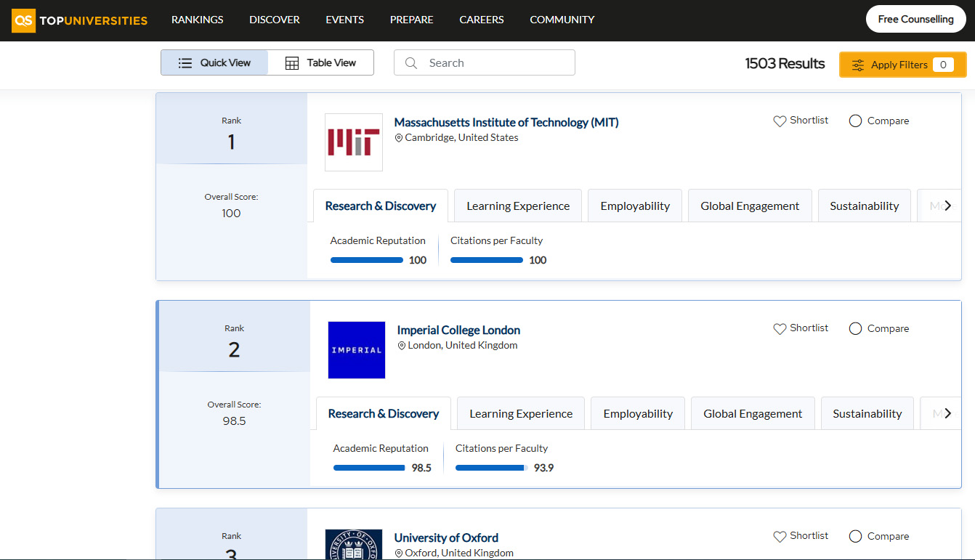Image resolution: width=975 pixels, height=560 pixels.
Task: Click MIT Academic Reputation score bar
Action: 367,260
